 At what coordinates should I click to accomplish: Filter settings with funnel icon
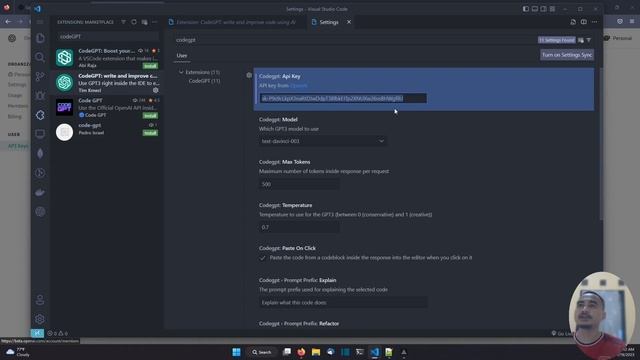coord(589,40)
